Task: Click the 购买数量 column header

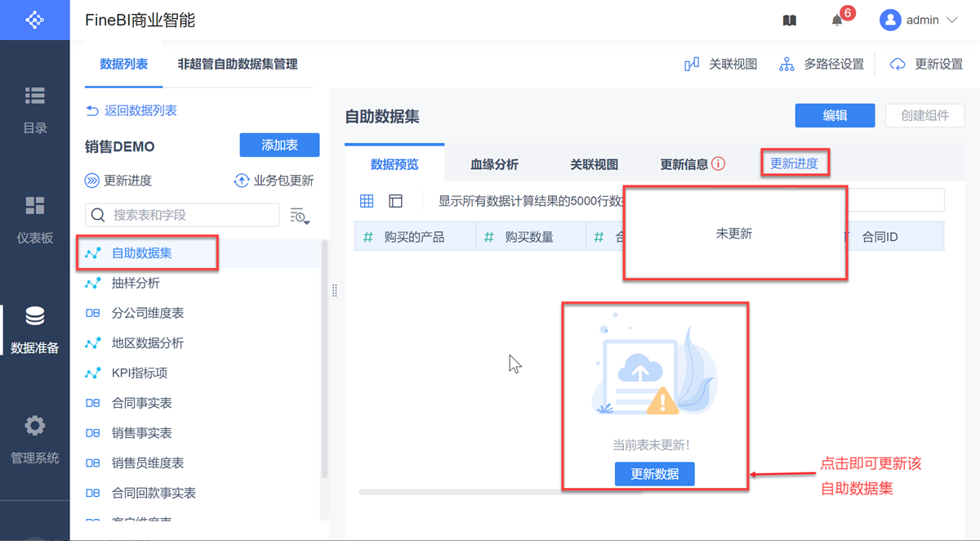Action: pyautogui.click(x=531, y=237)
